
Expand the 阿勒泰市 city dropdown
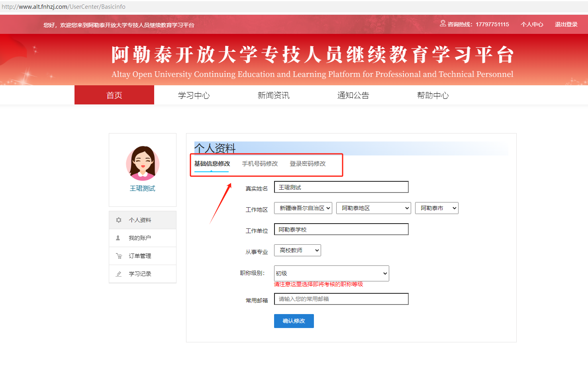437,208
